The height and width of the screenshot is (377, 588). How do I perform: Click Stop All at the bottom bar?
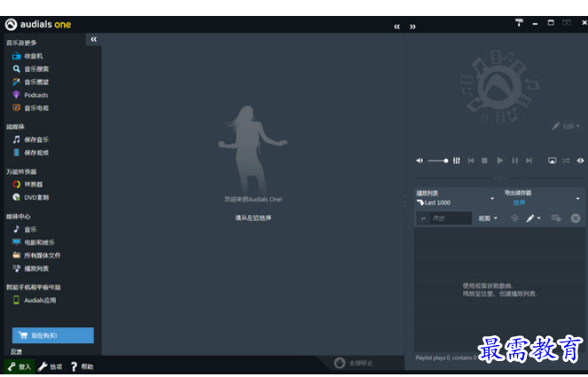(x=354, y=363)
